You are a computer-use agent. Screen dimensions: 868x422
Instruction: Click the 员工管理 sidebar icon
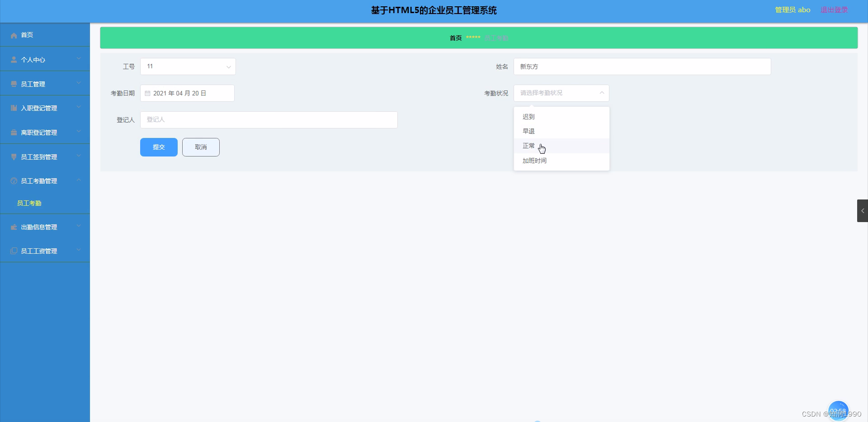(13, 83)
